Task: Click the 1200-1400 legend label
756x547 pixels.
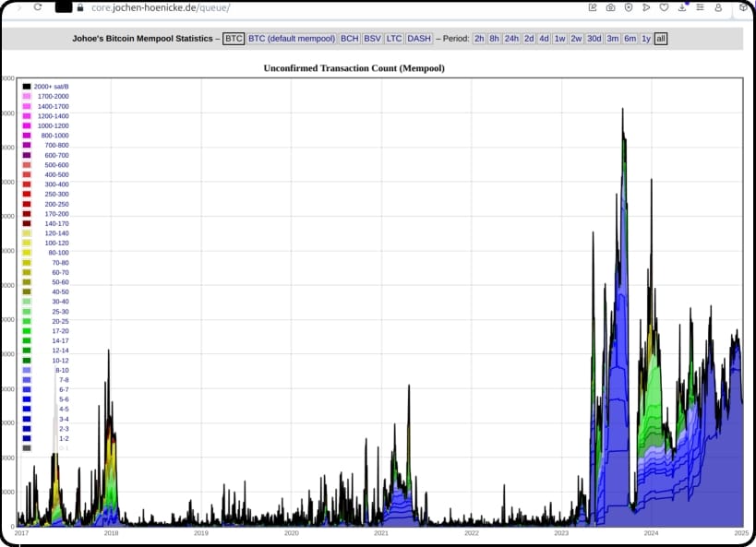Action: point(53,116)
